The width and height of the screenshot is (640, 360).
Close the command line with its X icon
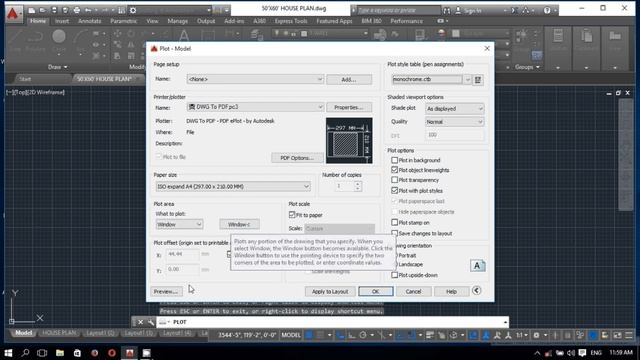tap(140, 322)
